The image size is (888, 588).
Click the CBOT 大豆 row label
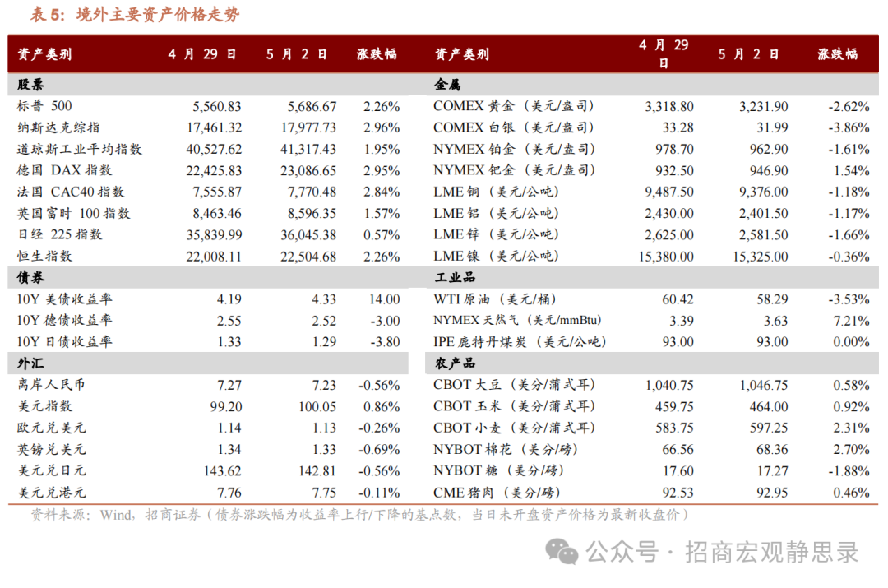(x=514, y=385)
